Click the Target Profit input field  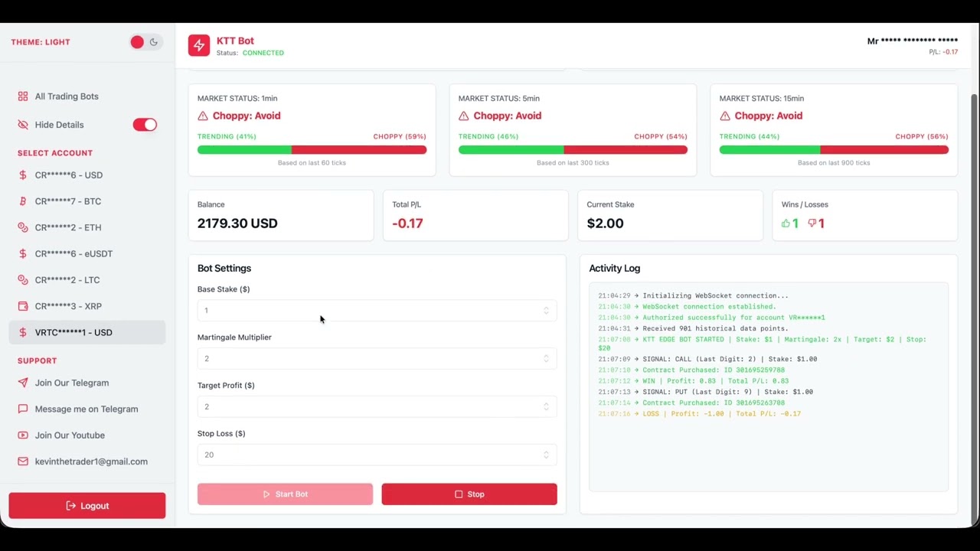click(x=377, y=406)
